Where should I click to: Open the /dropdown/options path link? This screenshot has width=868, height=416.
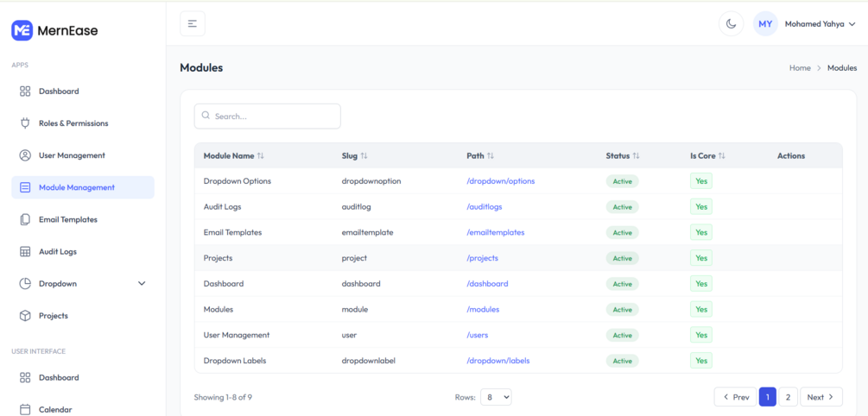pyautogui.click(x=501, y=181)
